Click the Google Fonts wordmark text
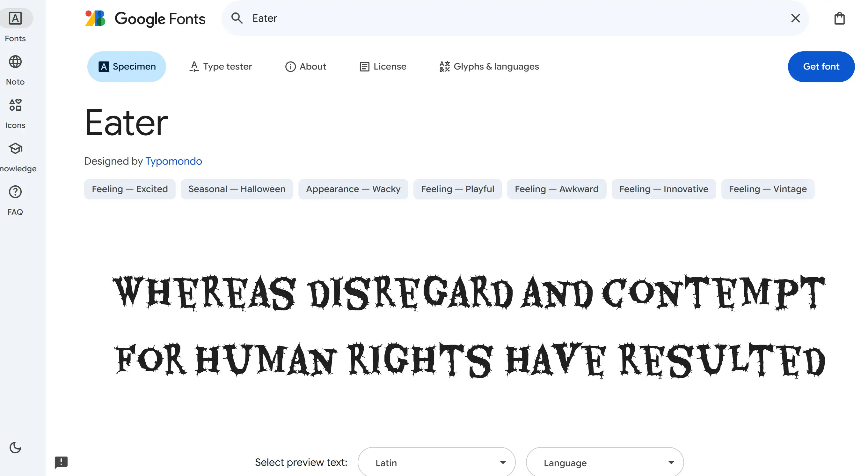This screenshot has height=476, width=868. [160, 19]
